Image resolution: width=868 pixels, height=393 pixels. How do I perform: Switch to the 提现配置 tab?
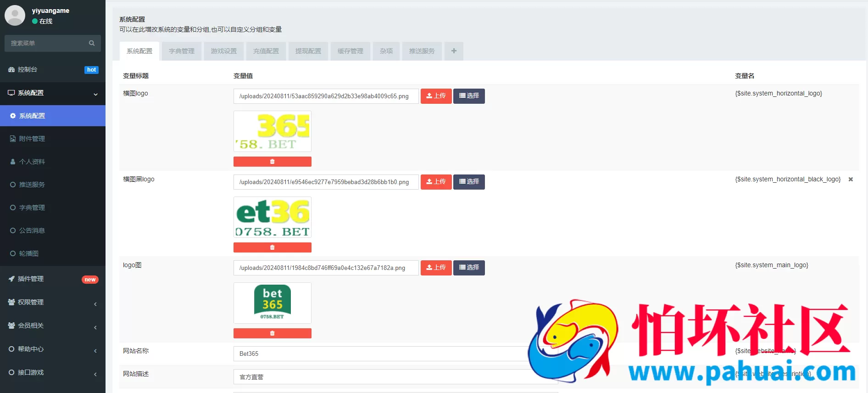tap(308, 51)
